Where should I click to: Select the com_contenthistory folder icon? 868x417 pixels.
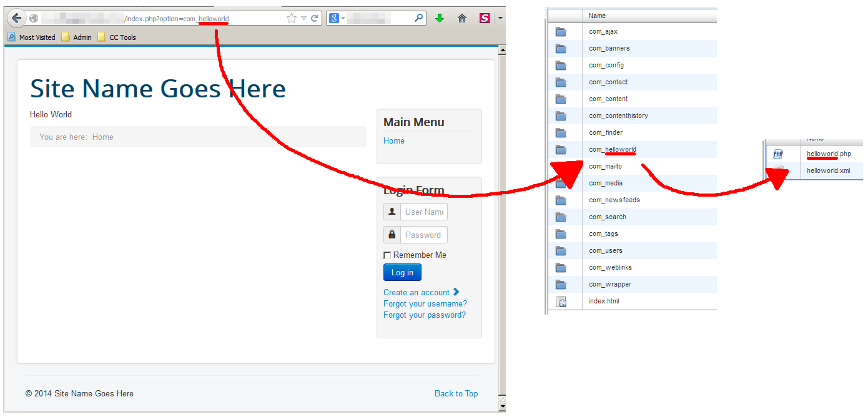coord(561,115)
